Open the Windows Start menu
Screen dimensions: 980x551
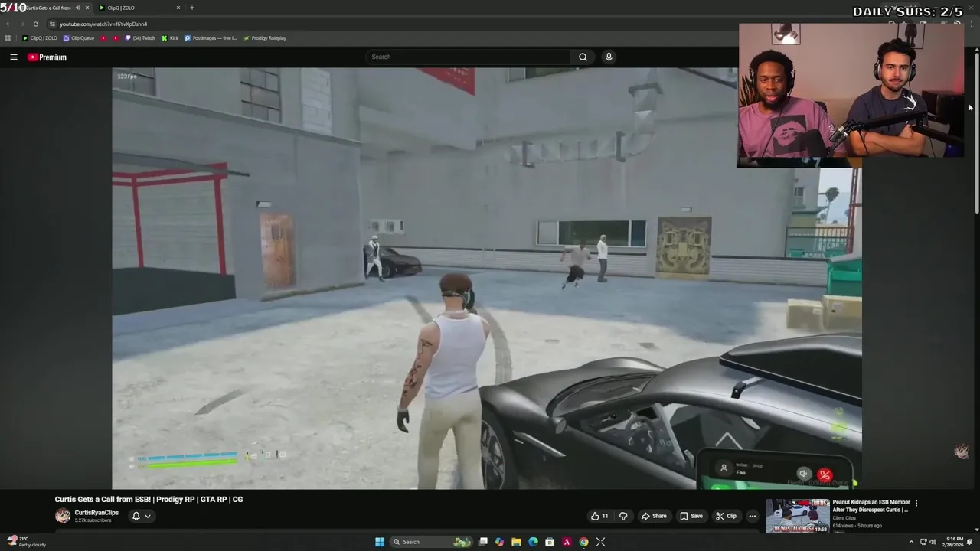point(380,542)
